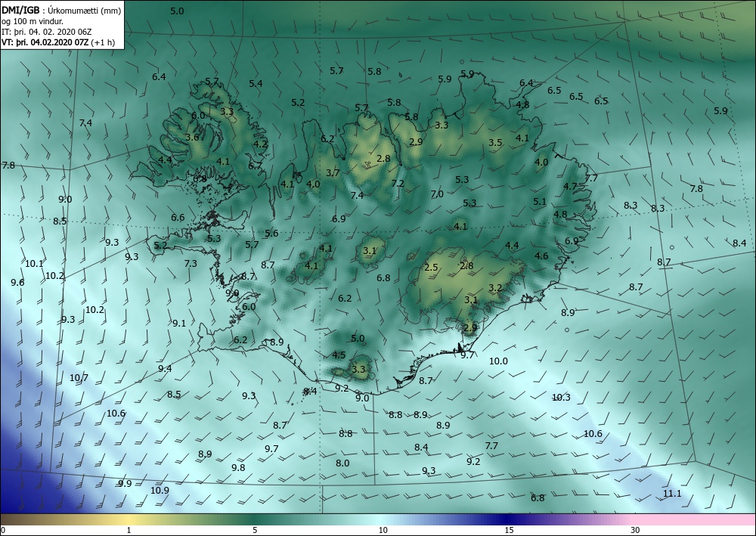Select the 10.0 value on the map
The width and height of the screenshot is (756, 536).
click(x=498, y=361)
